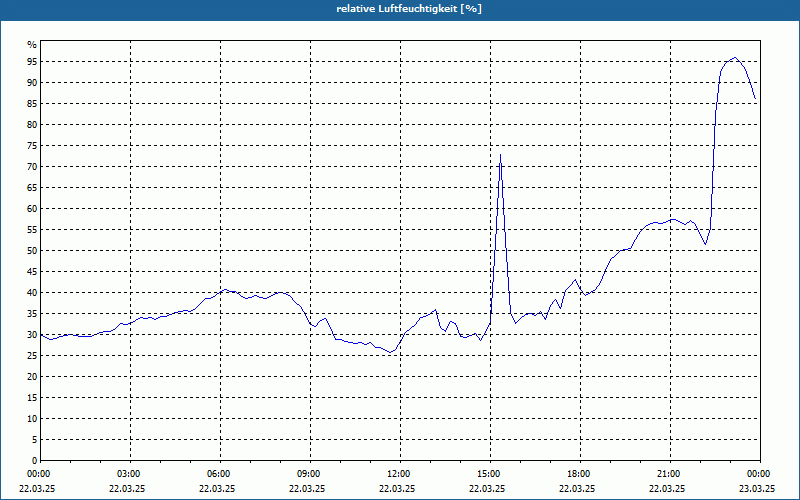The width and height of the screenshot is (800, 500).
Task: Click the '00:00' label above 23.03.25
Action: (760, 474)
